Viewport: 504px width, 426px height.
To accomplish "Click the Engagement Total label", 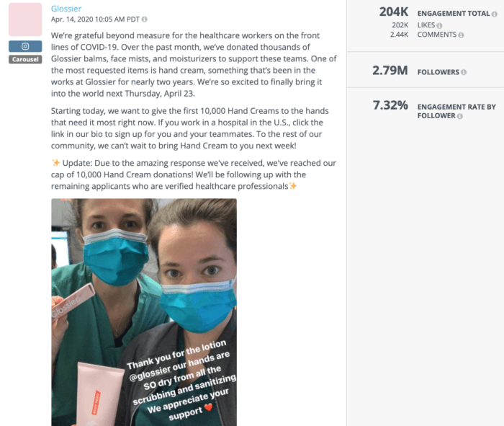I will [x=453, y=14].
